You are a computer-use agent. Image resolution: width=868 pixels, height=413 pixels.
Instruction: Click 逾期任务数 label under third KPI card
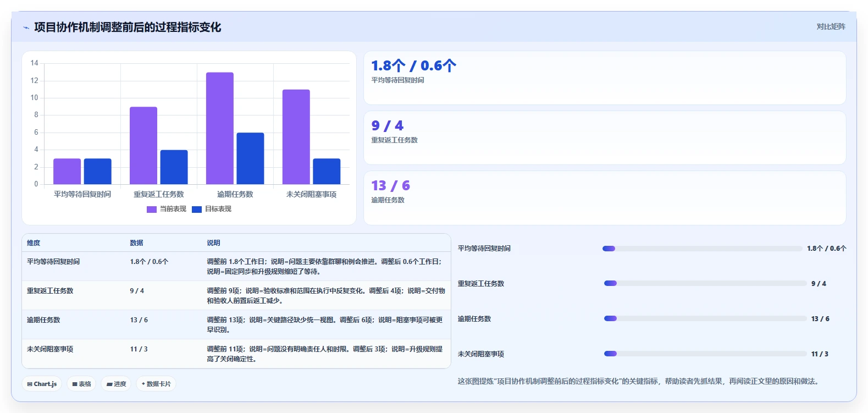click(388, 200)
